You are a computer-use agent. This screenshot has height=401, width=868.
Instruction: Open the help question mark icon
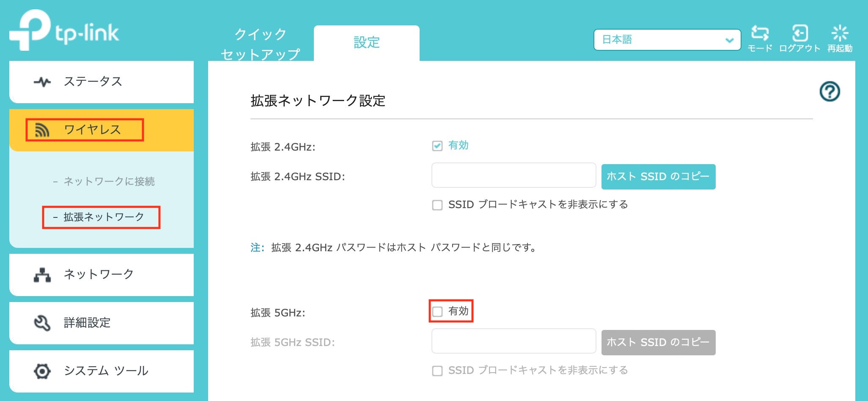[x=830, y=91]
